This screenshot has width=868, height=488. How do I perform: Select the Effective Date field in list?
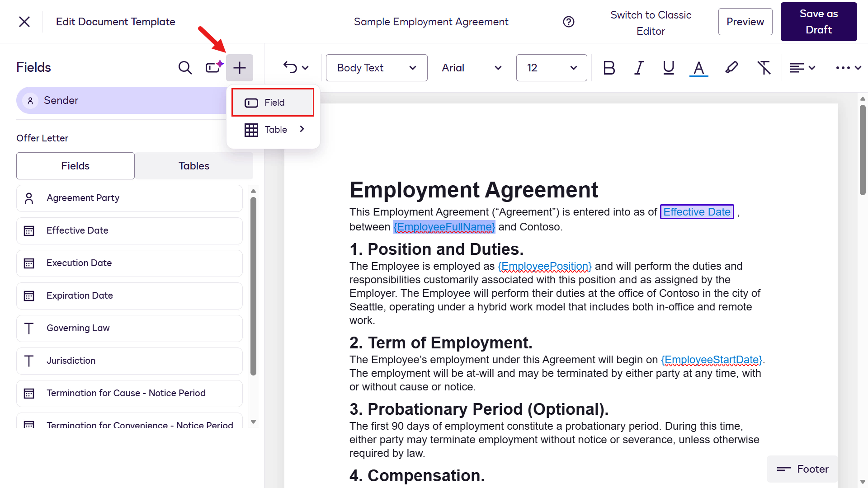pyautogui.click(x=129, y=230)
